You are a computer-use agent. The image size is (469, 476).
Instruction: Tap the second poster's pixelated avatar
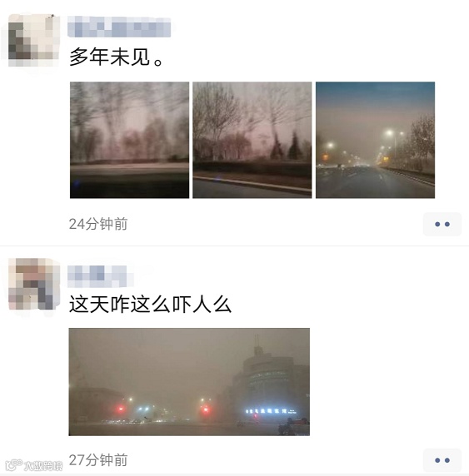click(x=34, y=284)
